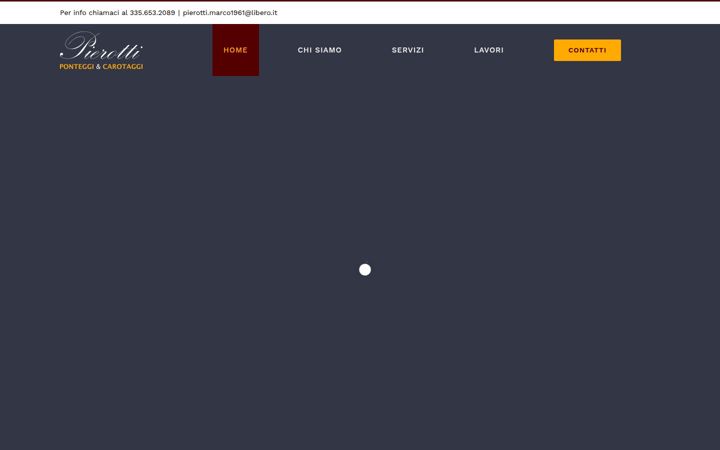Click the Pierotti Ponteggi & Carotaggi logo
720x450 pixels.
point(101,51)
